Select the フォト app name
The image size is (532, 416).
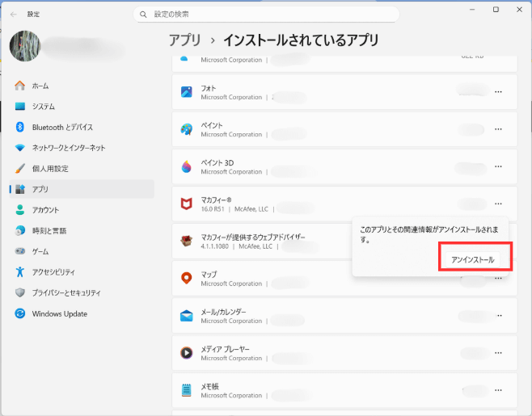point(208,88)
